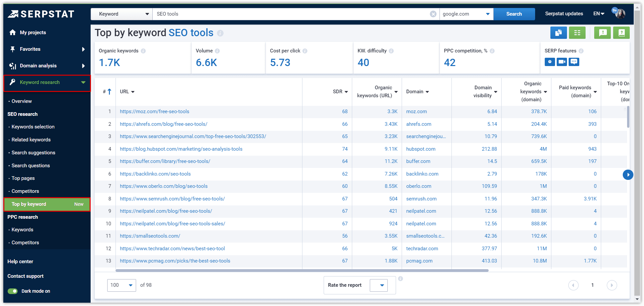Click the Keyword research key icon
This screenshot has height=306, width=644.
pos(13,82)
